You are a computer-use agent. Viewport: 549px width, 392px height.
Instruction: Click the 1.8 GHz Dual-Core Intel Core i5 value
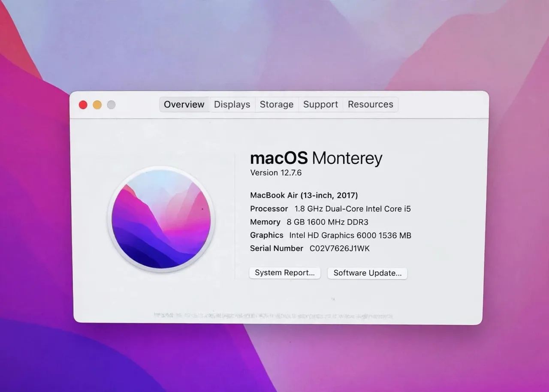click(x=353, y=209)
